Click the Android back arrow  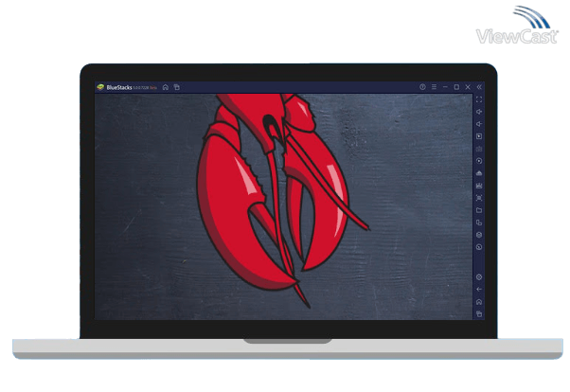479,290
